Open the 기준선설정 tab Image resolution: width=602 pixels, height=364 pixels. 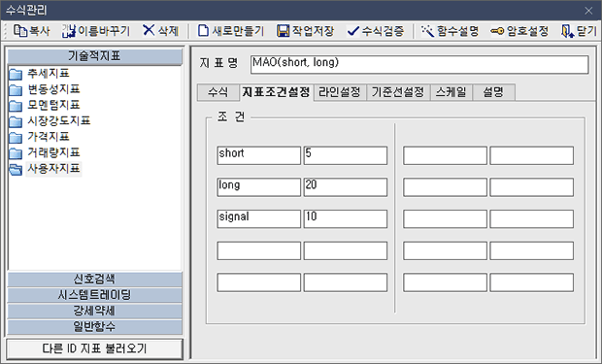point(398,92)
